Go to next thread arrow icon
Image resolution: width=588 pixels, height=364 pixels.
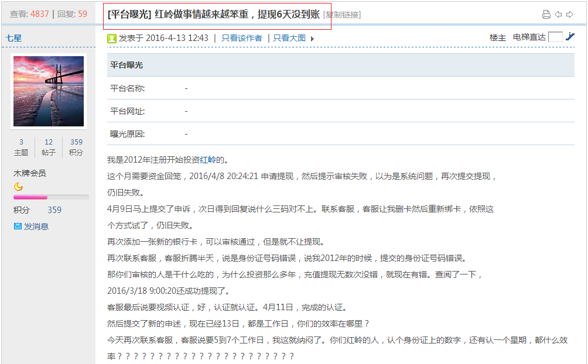click(570, 15)
